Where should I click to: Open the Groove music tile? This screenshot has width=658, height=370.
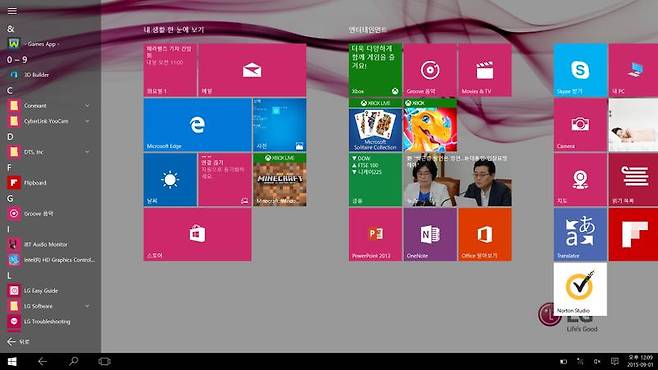point(430,70)
